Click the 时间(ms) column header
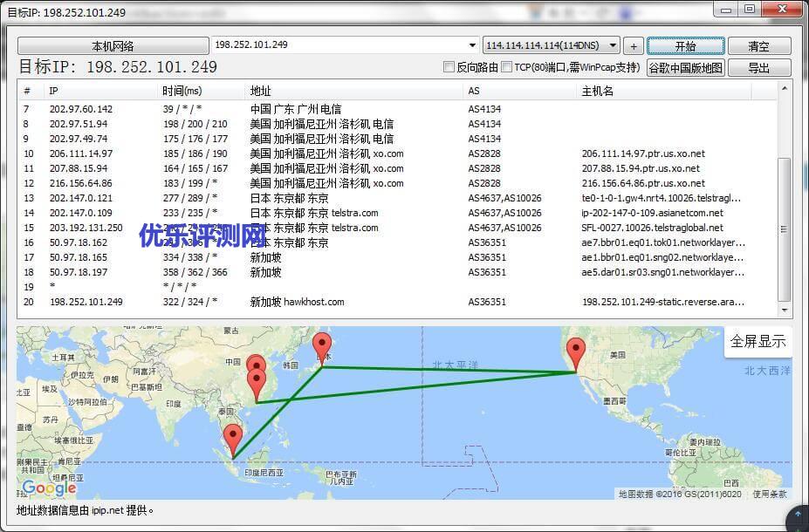Screen dimensions: 809x532 coord(182,91)
